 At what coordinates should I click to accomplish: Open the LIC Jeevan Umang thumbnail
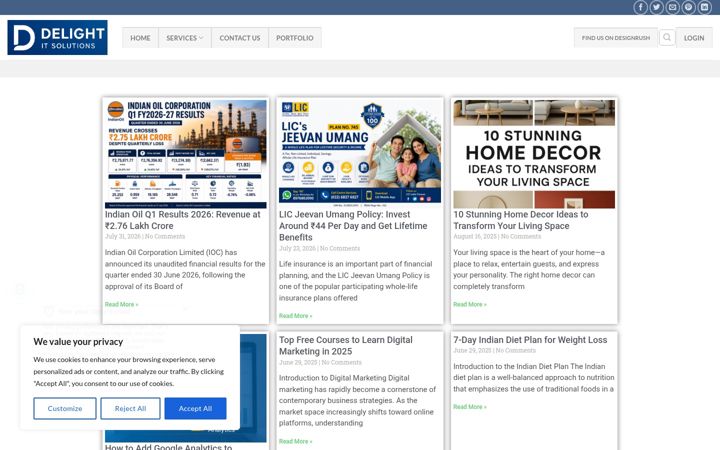coord(360,152)
